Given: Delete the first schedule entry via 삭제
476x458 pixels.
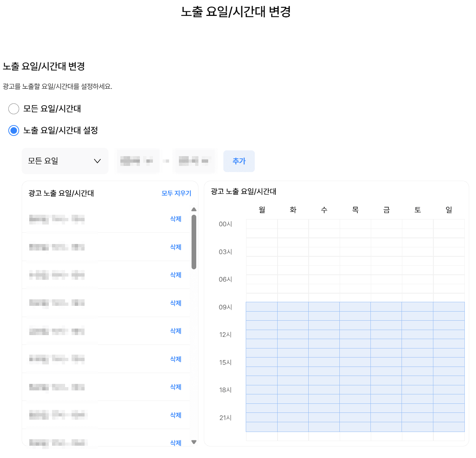Looking at the screenshot, I should (x=176, y=219).
